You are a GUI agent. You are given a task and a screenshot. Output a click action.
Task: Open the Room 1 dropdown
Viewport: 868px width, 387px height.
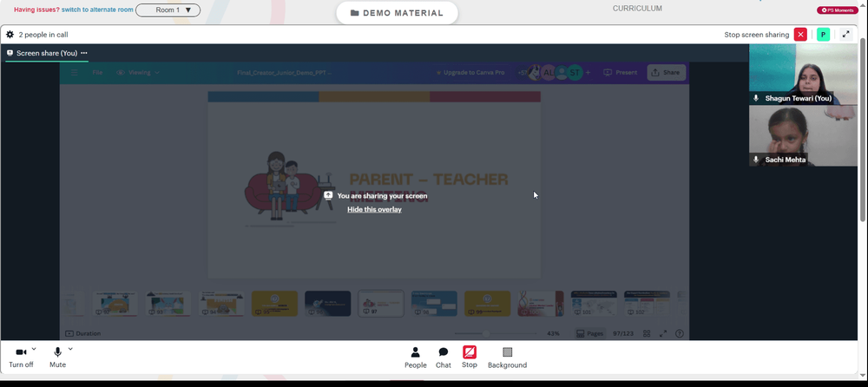coord(168,10)
